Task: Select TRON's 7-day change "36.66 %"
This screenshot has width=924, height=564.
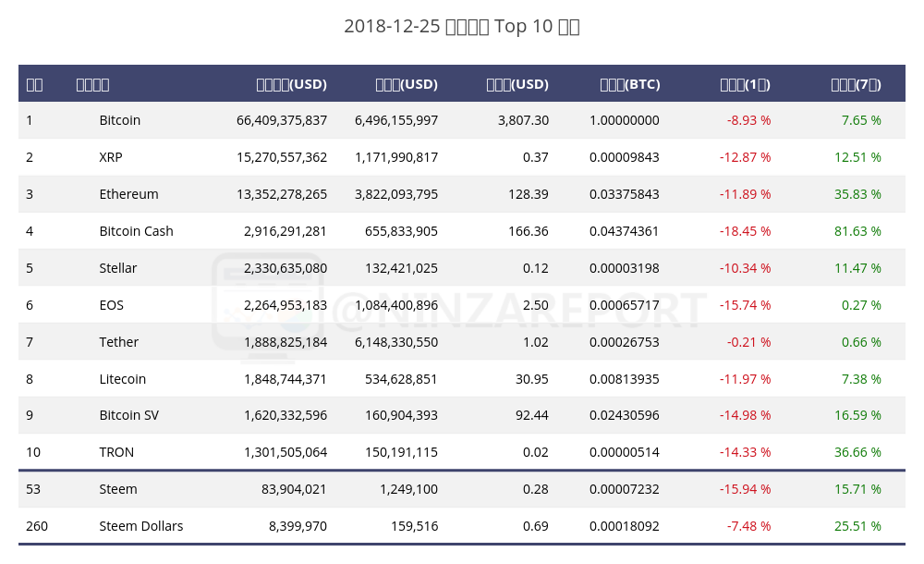Action: pos(857,452)
